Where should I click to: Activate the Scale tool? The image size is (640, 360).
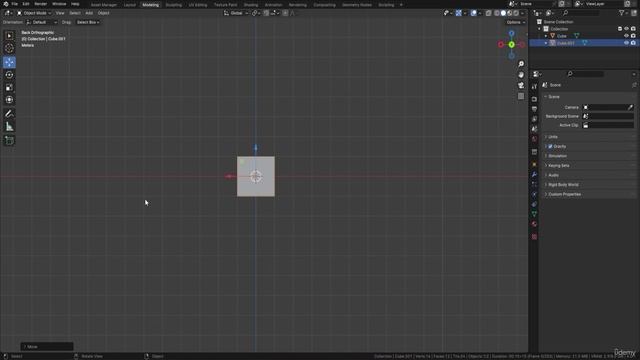(x=9, y=87)
